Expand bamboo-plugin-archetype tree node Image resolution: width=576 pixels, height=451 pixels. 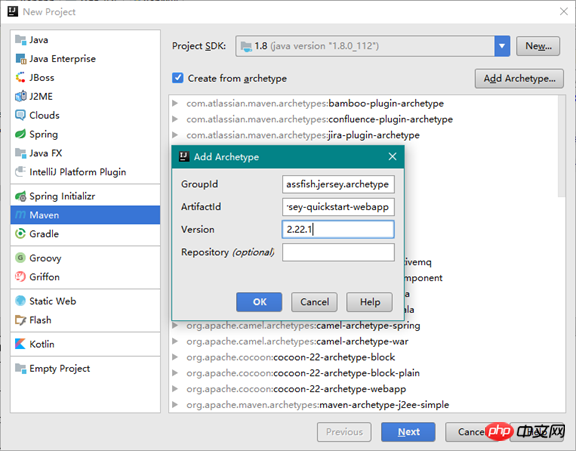tap(175, 103)
